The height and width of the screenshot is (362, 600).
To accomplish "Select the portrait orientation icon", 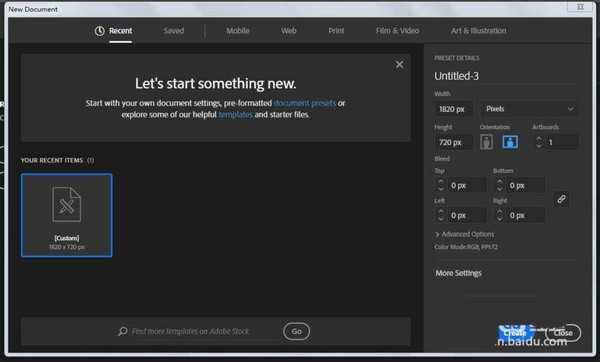I will tap(486, 142).
